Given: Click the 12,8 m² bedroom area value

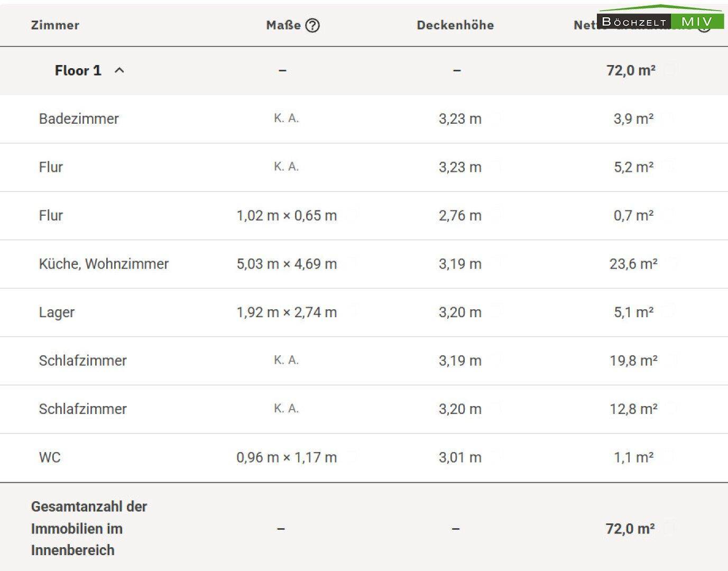Looking at the screenshot, I should [633, 409].
